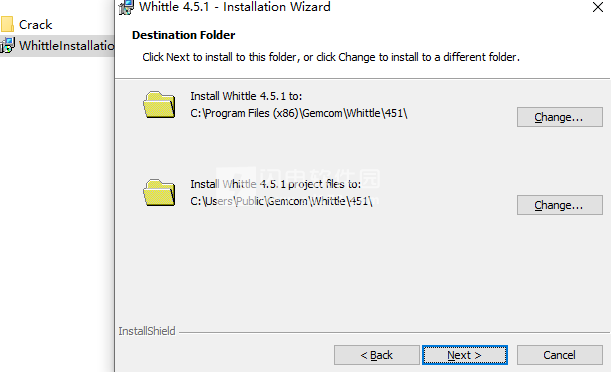611x372 pixels.
Task: Select the WhittleInstallation setup file icon
Action: pyautogui.click(x=7, y=46)
